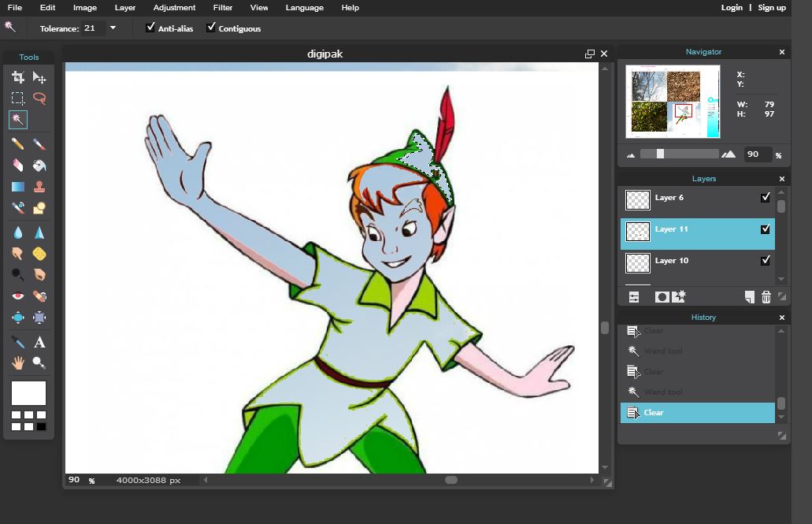
Task: Select the Colorpicker tool
Action: pos(18,342)
